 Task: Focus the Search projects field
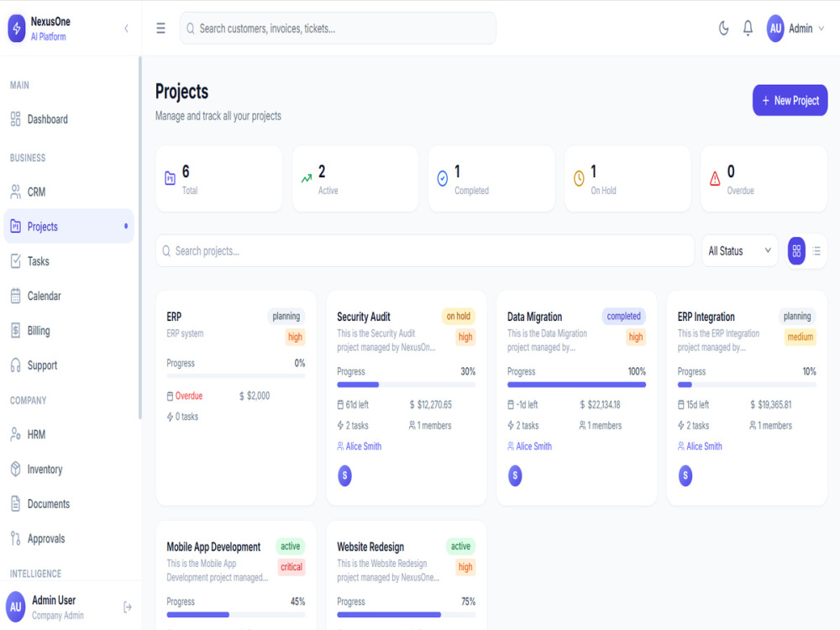425,250
